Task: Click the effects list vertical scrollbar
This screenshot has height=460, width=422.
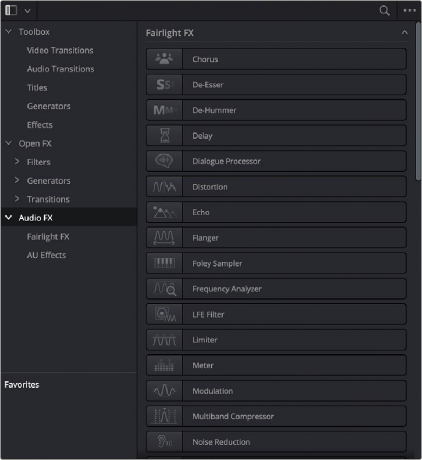Action: pyautogui.click(x=418, y=102)
